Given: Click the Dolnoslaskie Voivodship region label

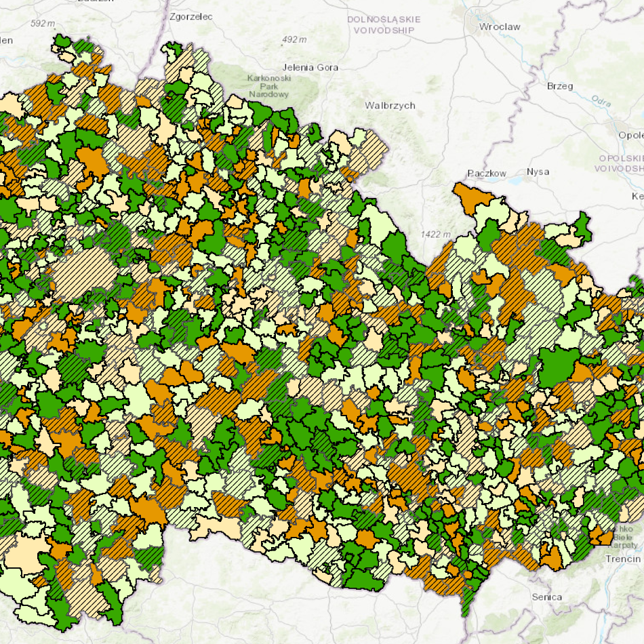Looking at the screenshot, I should pyautogui.click(x=384, y=24).
